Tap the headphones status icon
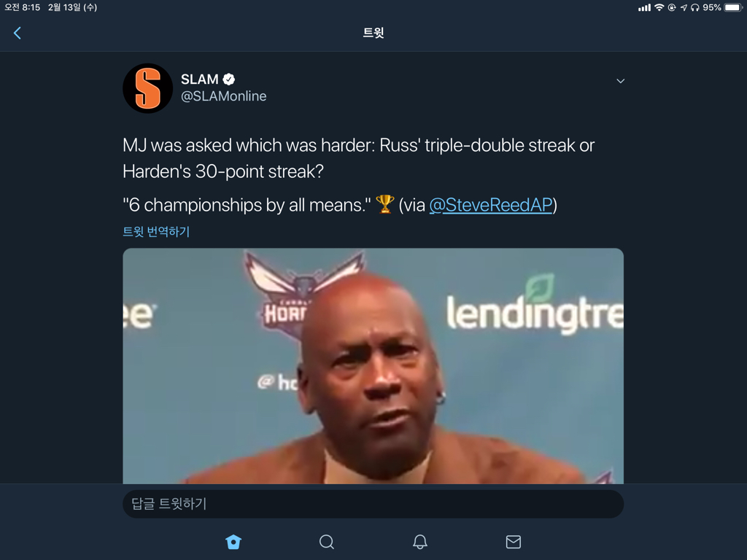Viewport: 747px width, 560px height. pos(694,7)
